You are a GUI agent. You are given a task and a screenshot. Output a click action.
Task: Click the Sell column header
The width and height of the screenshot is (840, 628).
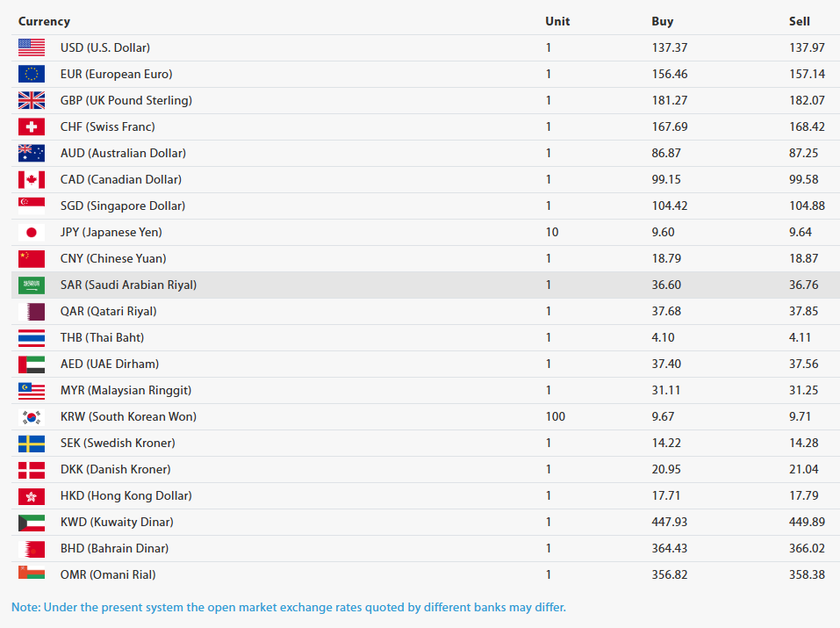click(x=800, y=21)
